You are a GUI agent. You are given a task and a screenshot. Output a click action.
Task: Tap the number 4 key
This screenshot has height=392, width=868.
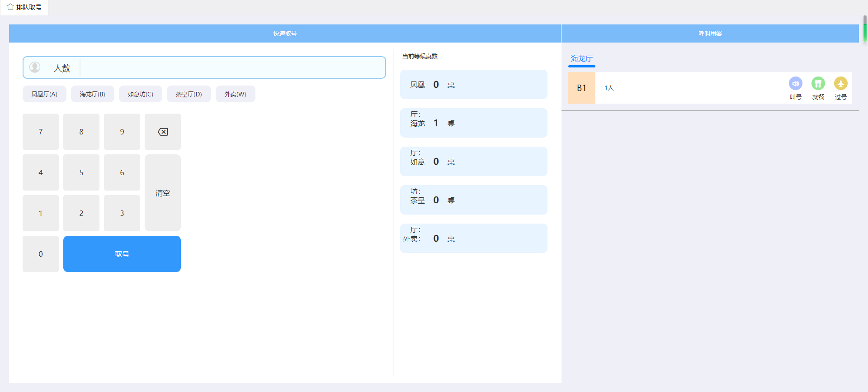[x=41, y=172]
